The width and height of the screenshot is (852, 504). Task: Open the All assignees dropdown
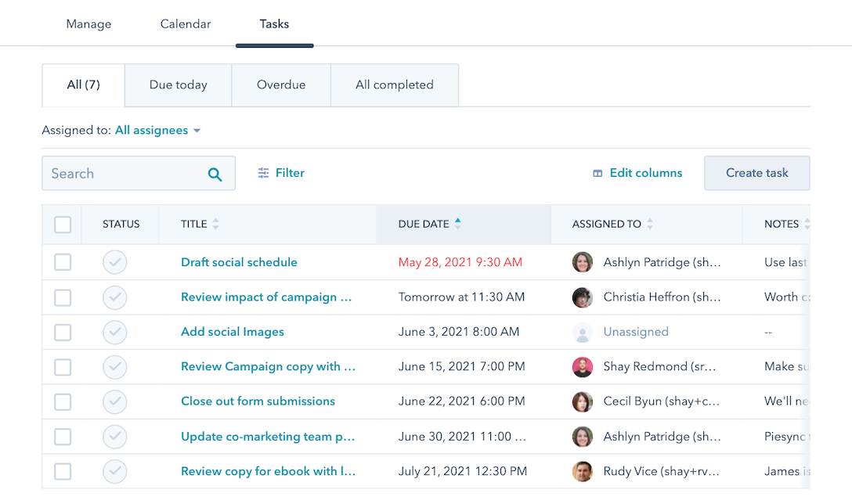(157, 131)
